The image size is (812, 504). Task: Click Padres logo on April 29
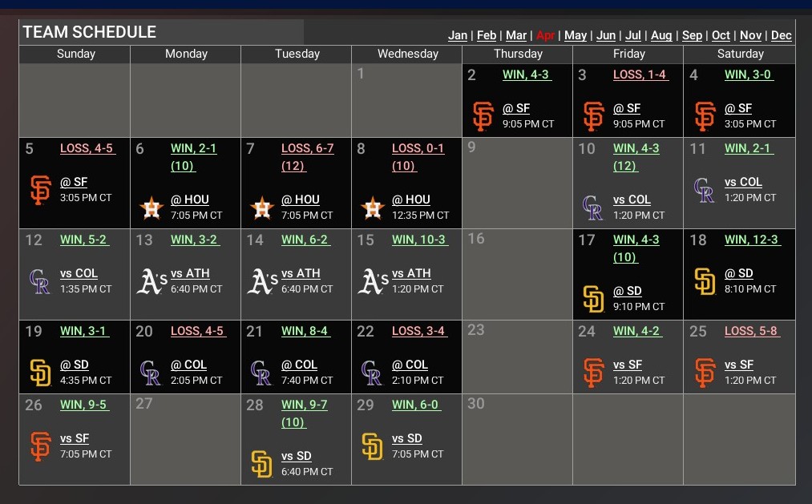click(x=372, y=446)
